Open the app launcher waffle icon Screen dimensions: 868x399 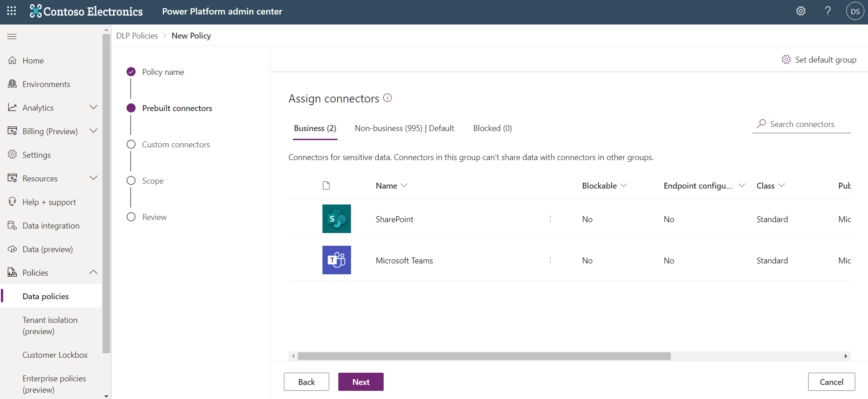coord(12,11)
